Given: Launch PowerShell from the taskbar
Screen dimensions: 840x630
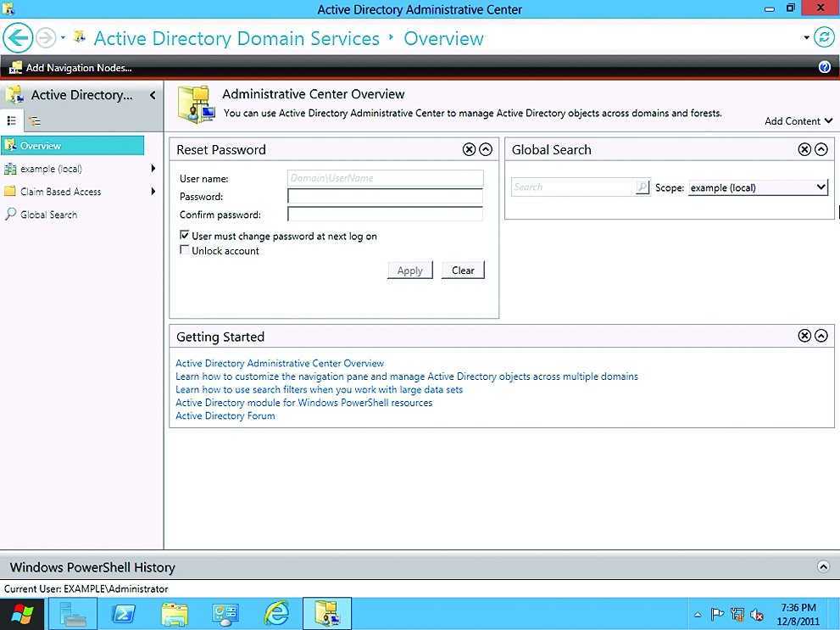Looking at the screenshot, I should (123, 614).
